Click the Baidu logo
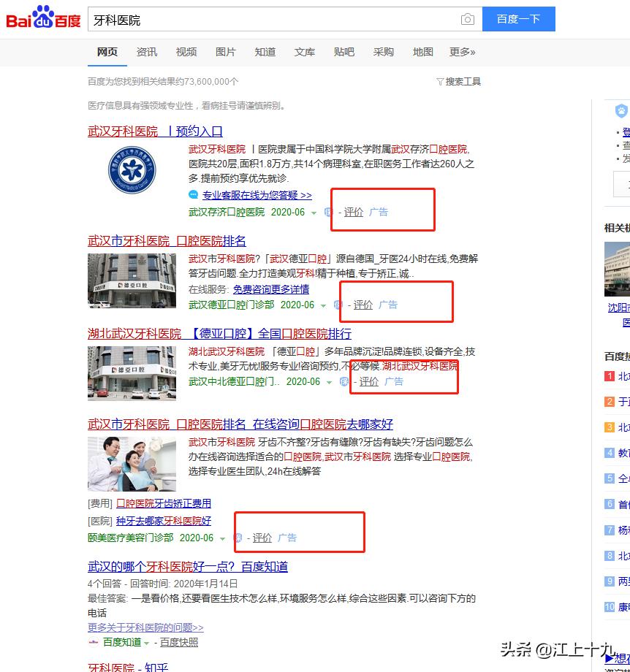Screen dimensions: 630x672 tap(43, 18)
